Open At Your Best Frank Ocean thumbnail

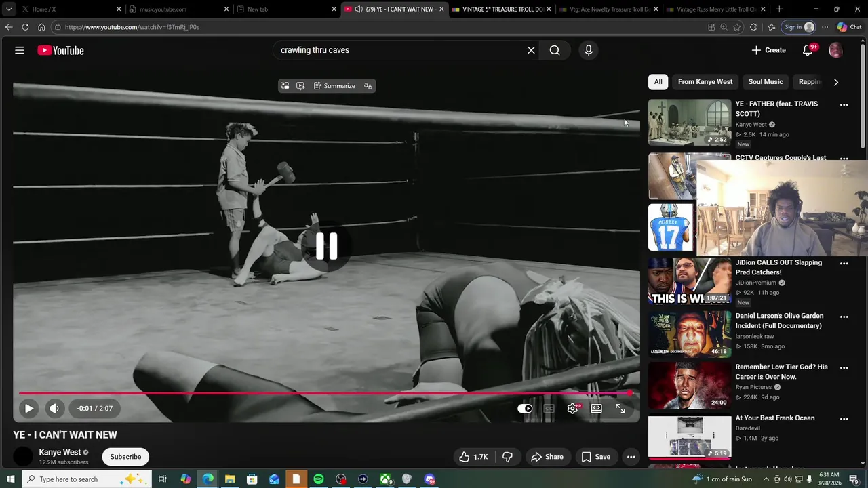[x=690, y=437]
